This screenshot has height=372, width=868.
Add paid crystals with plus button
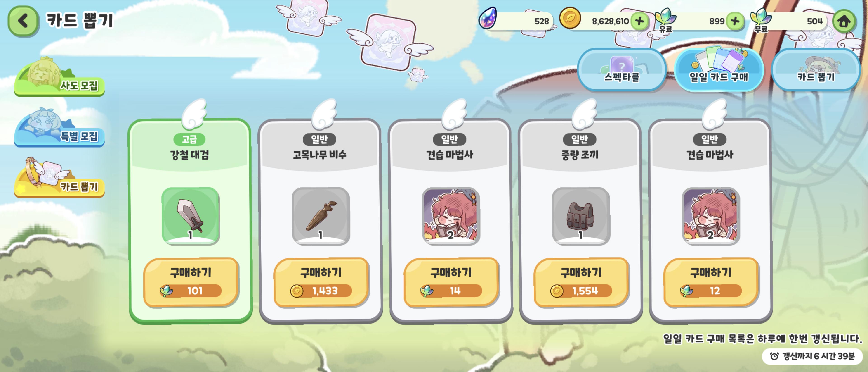pos(735,21)
